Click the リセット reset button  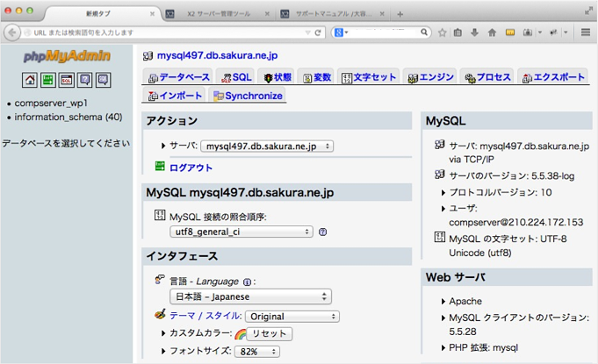pyautogui.click(x=270, y=334)
